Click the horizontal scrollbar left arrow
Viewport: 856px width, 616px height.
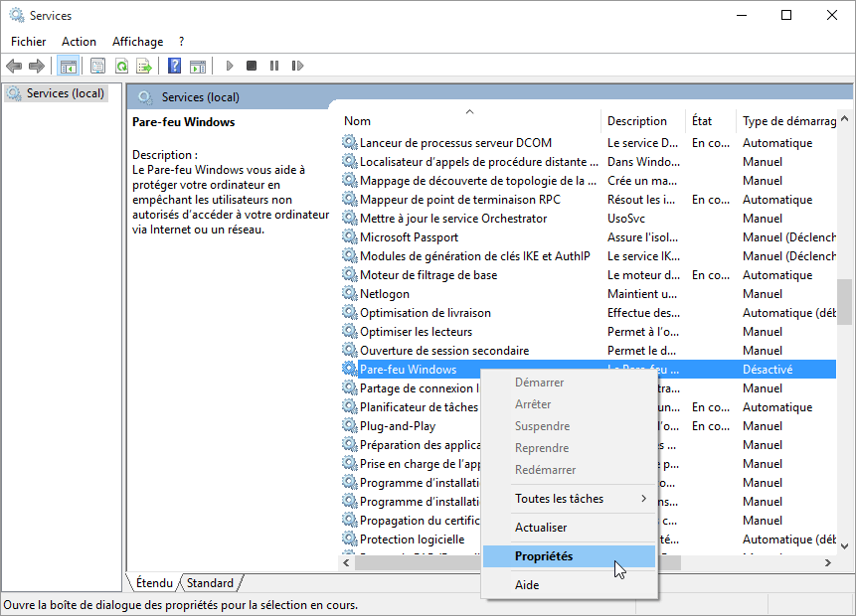tap(346, 562)
